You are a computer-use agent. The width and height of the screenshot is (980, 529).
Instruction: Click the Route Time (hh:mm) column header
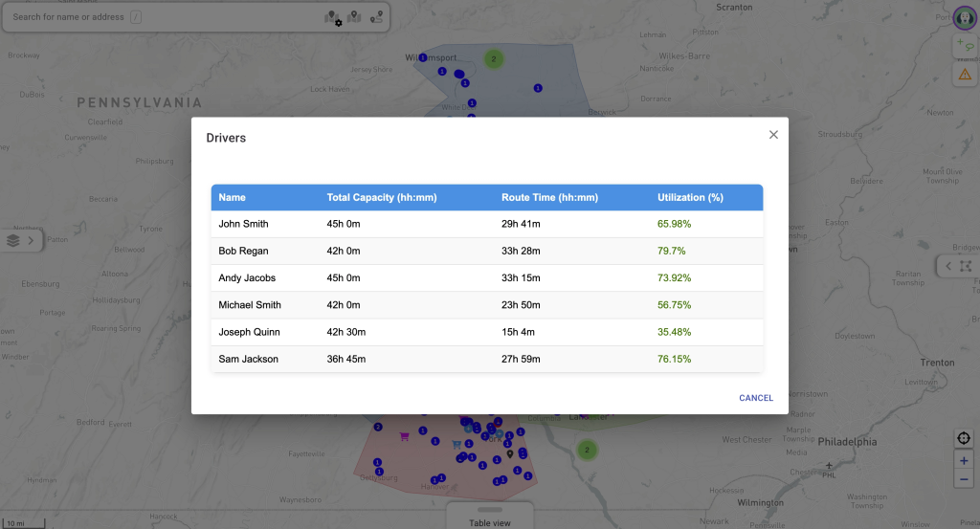549,198
